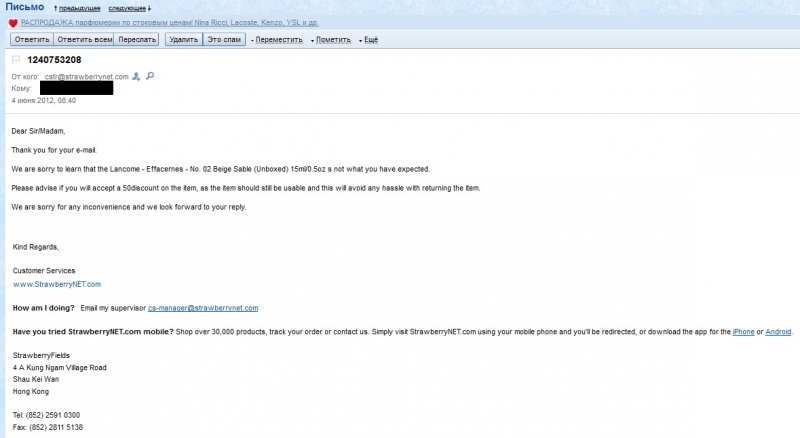Mark message using Это спам button

pos(224,40)
